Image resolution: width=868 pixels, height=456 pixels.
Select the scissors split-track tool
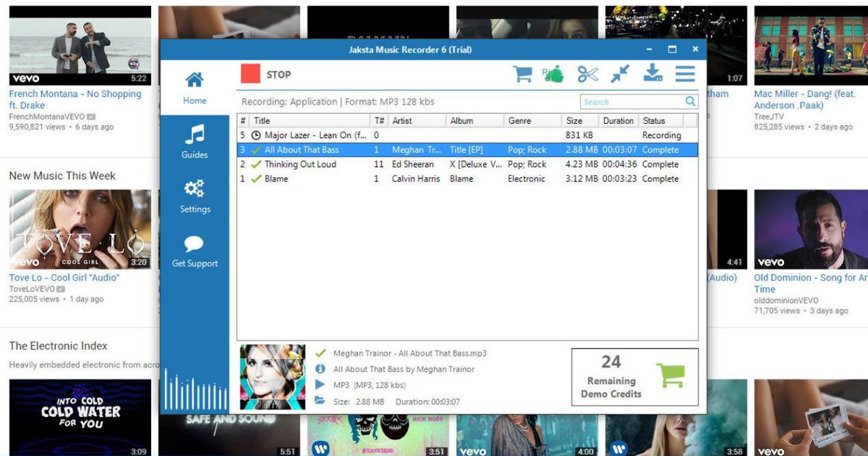(588, 74)
